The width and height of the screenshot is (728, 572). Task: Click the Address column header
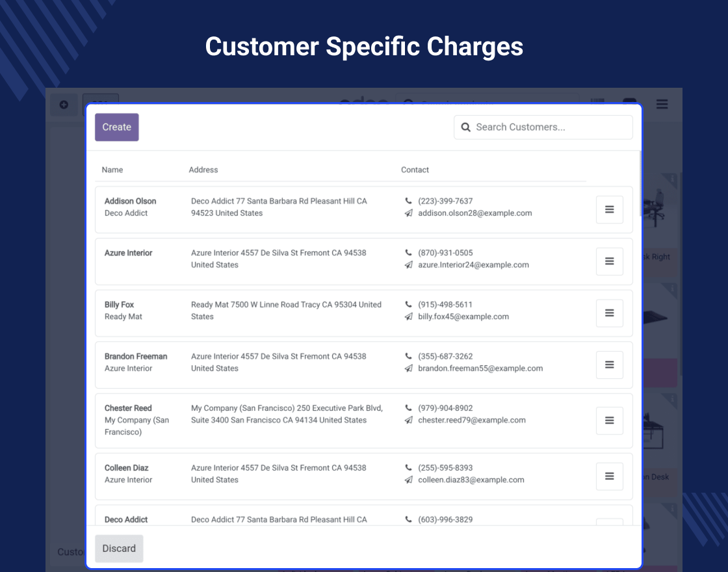203,170
